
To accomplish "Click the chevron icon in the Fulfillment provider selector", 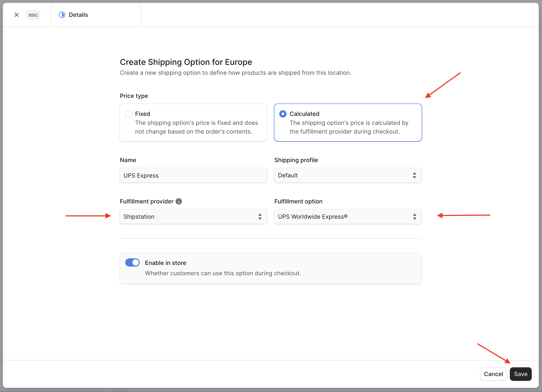I will [260, 217].
